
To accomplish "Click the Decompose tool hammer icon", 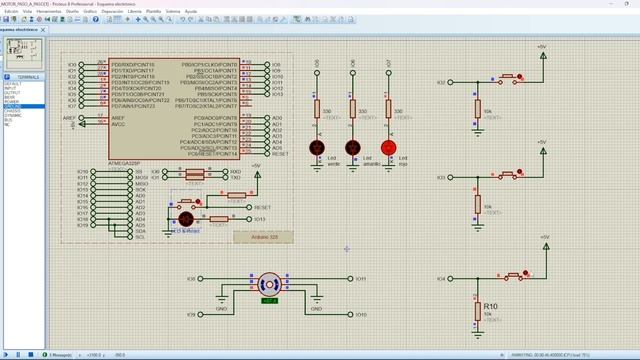I will click(284, 19).
